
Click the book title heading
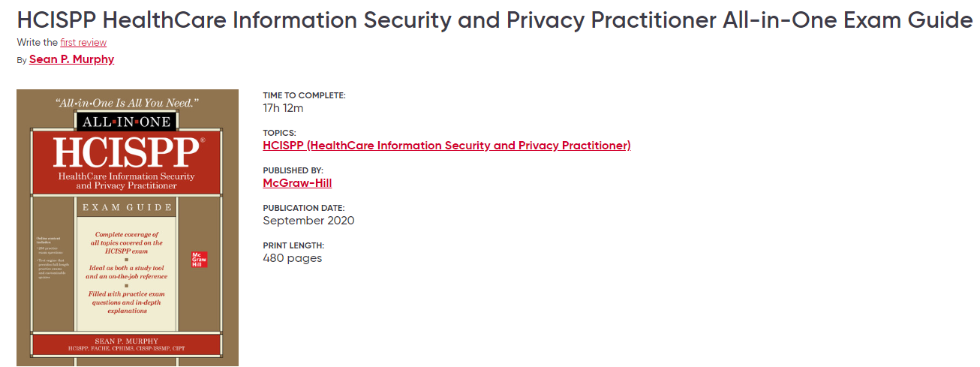pyautogui.click(x=495, y=20)
